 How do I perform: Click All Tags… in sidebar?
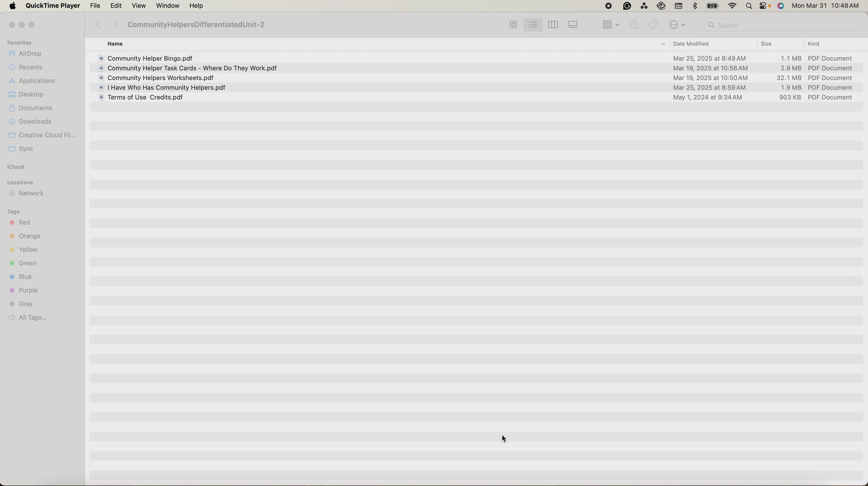[32, 318]
